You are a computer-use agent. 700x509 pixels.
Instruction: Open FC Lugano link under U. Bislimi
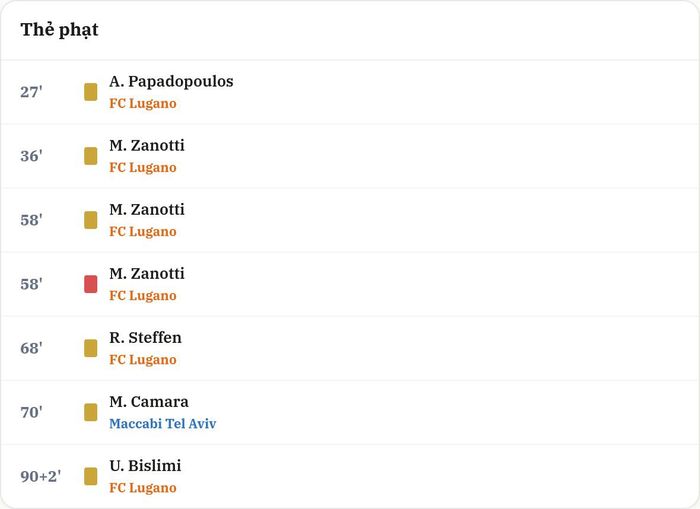(143, 488)
